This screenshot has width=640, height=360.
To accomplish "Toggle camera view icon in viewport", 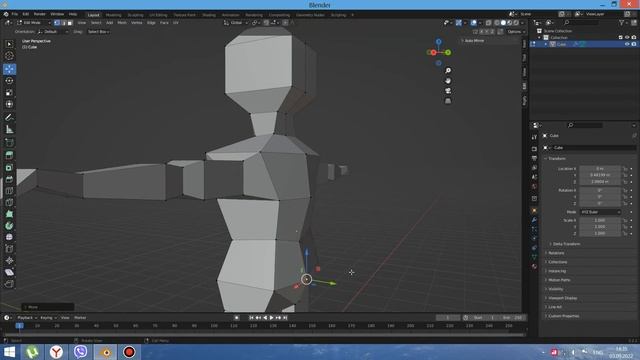I will coord(448,91).
